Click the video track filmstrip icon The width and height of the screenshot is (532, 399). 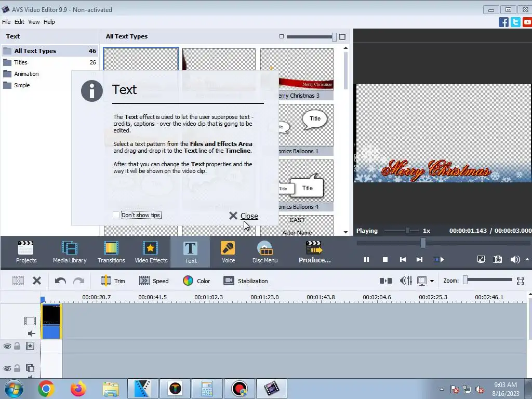pos(30,321)
